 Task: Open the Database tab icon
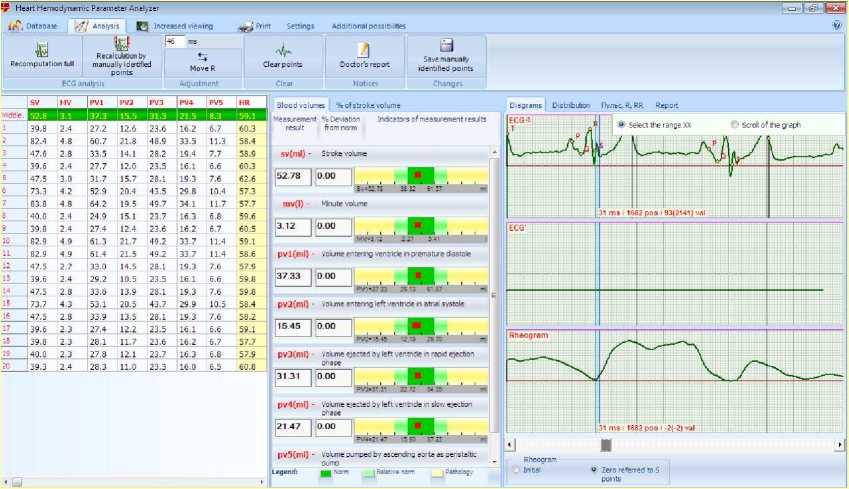tap(16, 25)
